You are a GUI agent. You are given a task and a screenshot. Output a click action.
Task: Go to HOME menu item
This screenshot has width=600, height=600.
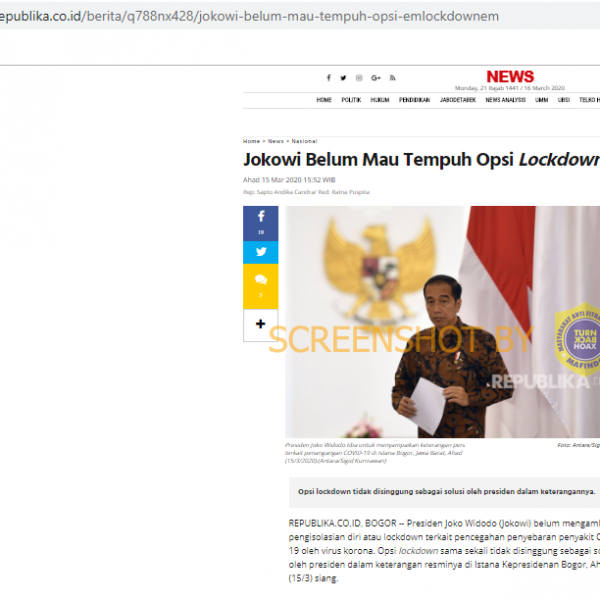point(324,100)
